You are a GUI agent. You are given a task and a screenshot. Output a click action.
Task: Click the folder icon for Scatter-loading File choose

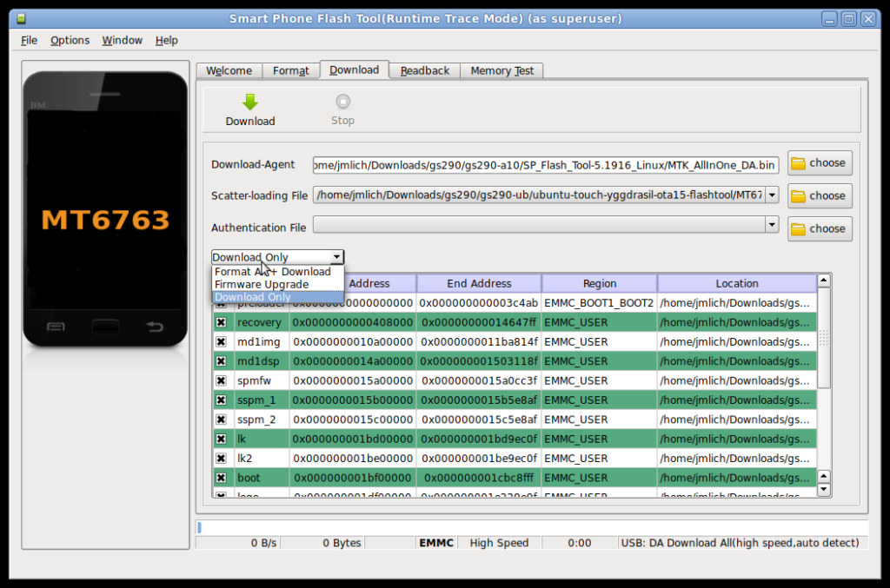(798, 196)
